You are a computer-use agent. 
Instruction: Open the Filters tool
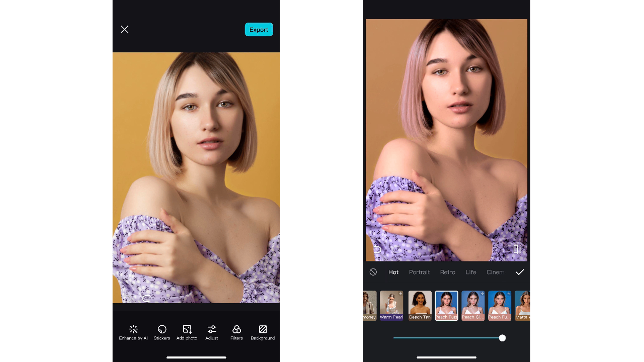[x=236, y=332]
